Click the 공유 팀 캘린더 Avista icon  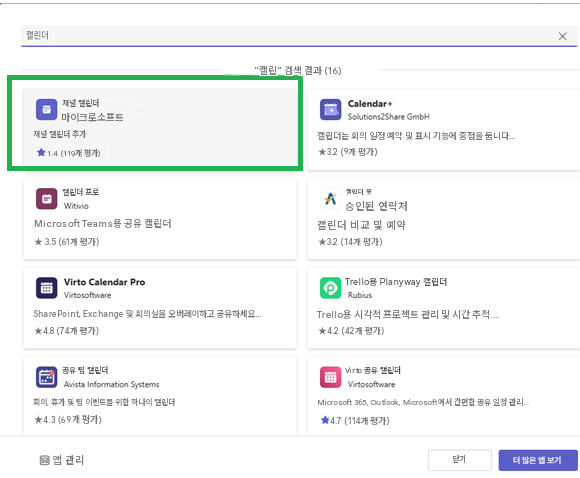pyautogui.click(x=47, y=377)
